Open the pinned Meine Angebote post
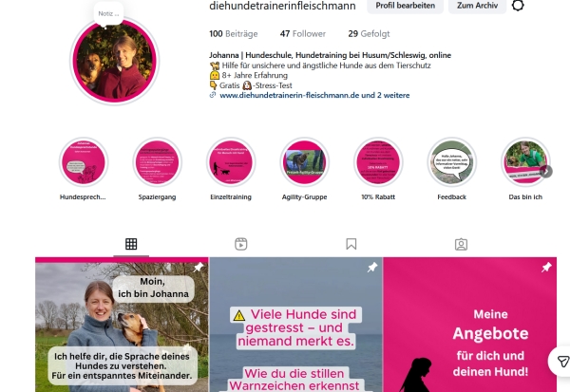This screenshot has width=570, height=392. click(470, 325)
